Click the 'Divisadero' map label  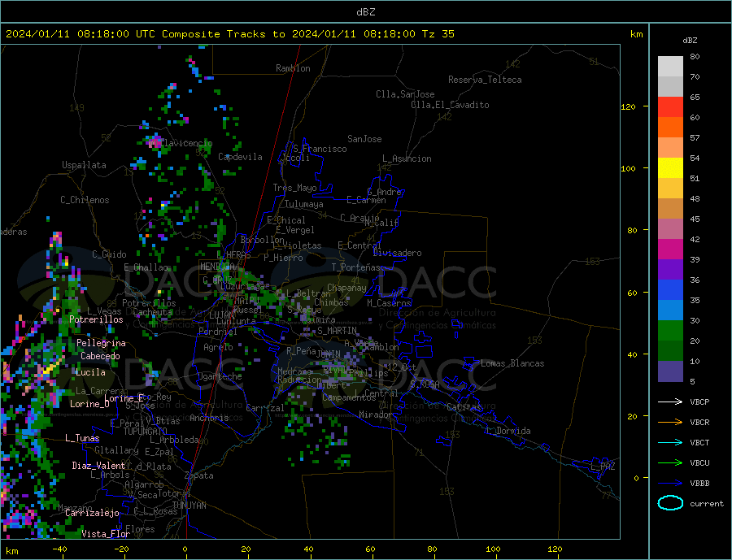(397, 253)
